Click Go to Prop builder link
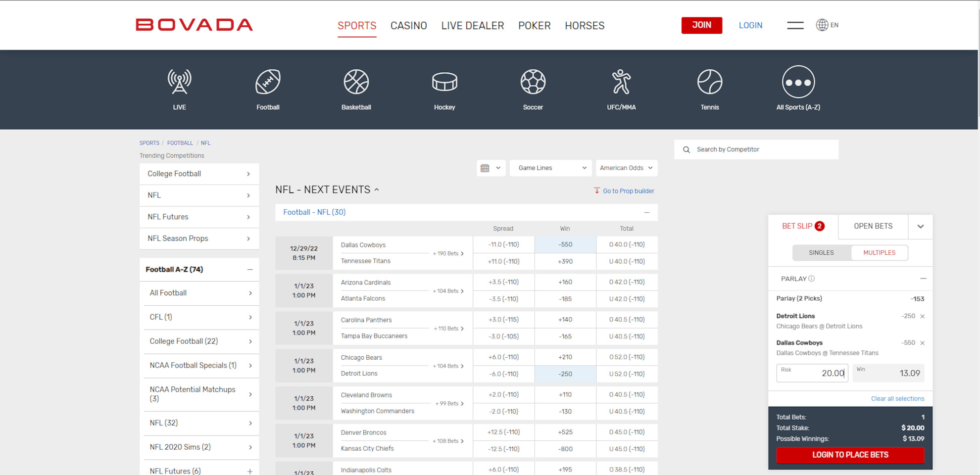 (629, 191)
